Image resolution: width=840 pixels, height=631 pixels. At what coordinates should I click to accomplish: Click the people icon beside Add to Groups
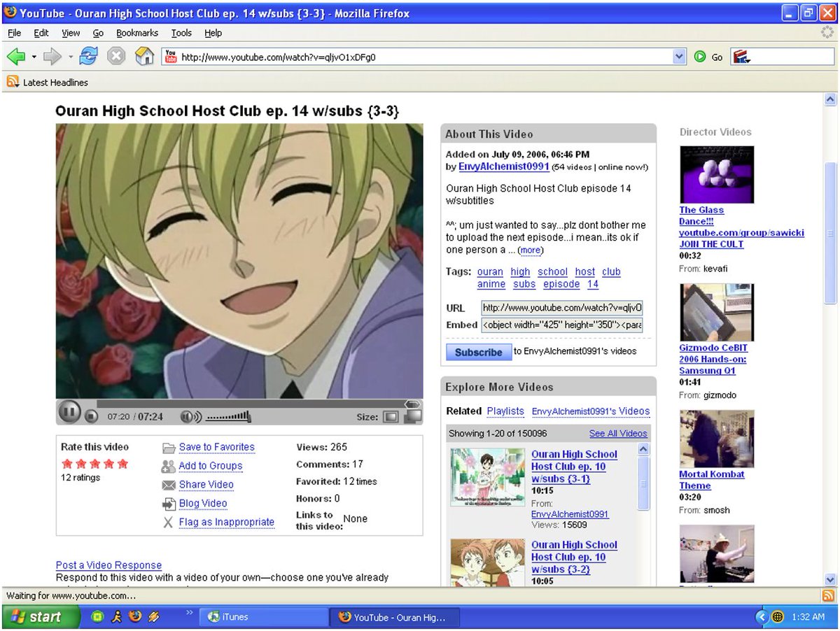coord(168,467)
